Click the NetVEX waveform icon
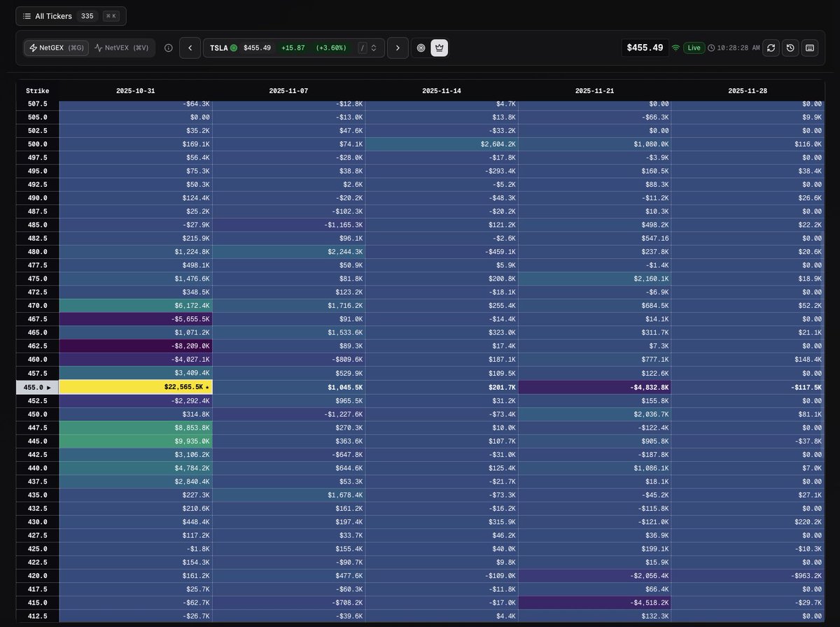The image size is (840, 627). pyautogui.click(x=98, y=48)
